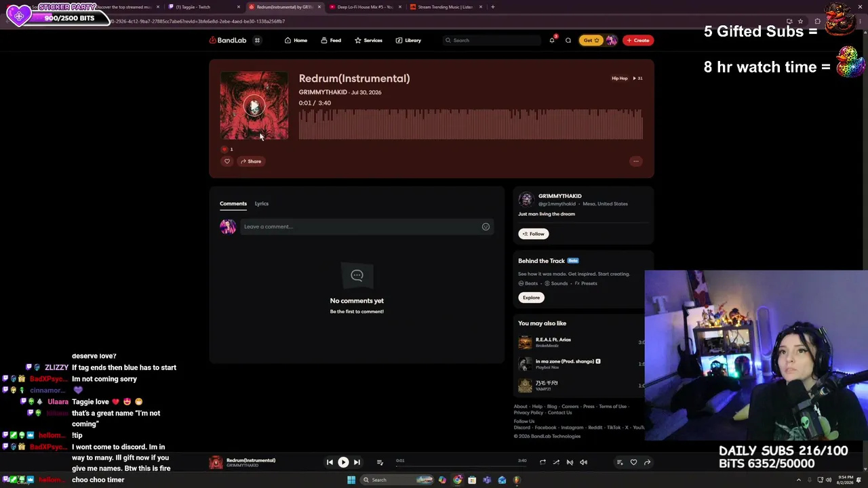The width and height of the screenshot is (868, 488).
Task: Seek within the track waveform
Action: [x=471, y=124]
